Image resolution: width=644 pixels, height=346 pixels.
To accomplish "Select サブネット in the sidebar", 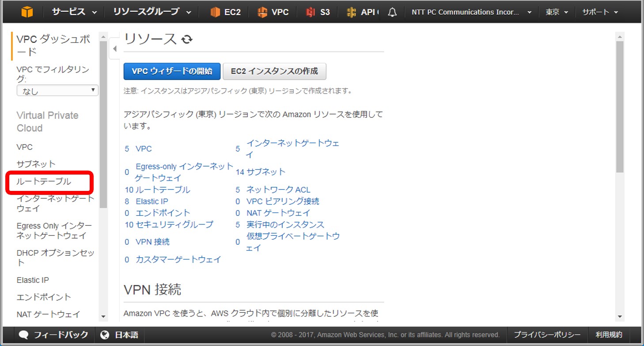I will 36,164.
